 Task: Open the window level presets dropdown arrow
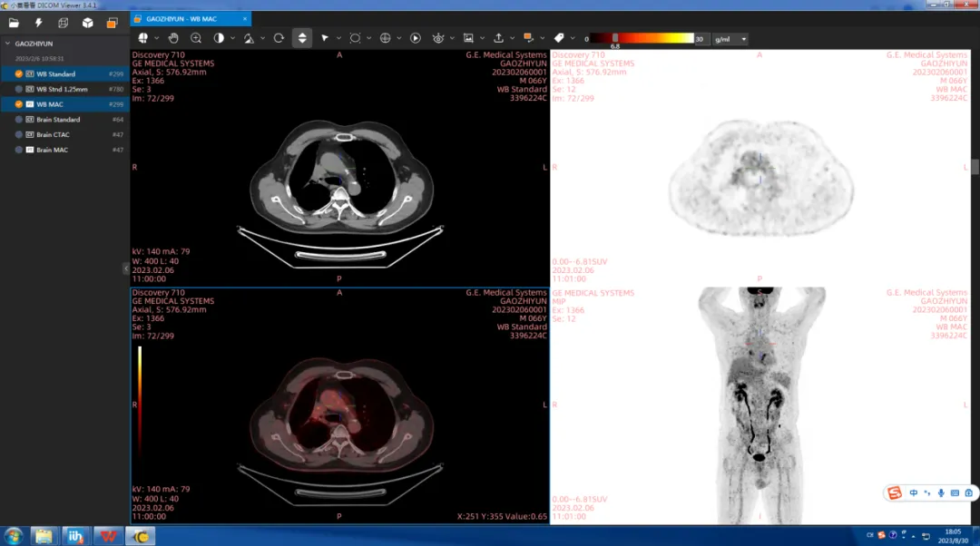[232, 39]
